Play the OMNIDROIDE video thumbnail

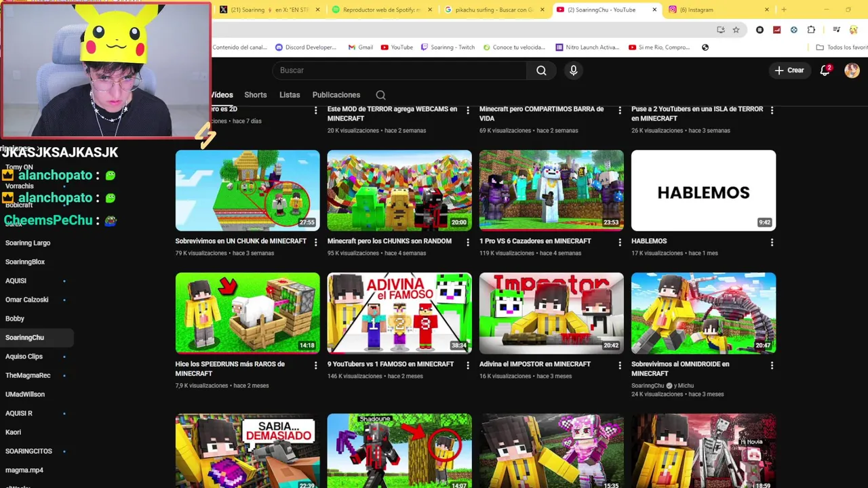coord(703,313)
